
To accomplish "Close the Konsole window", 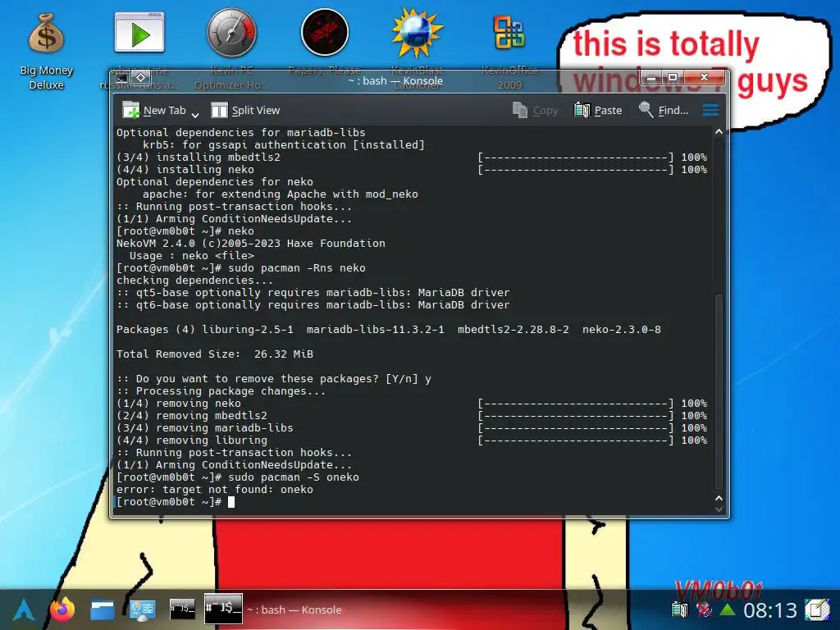I will [705, 78].
